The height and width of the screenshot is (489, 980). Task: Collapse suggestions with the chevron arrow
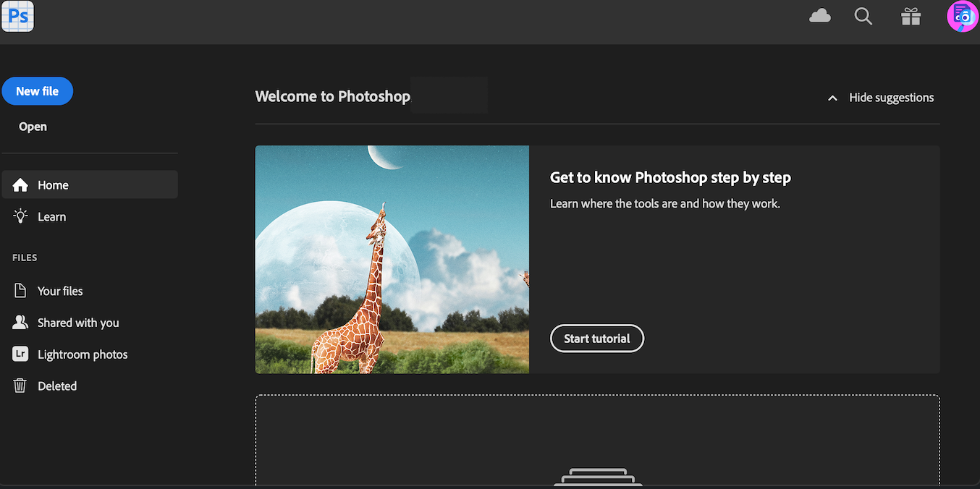click(x=832, y=98)
